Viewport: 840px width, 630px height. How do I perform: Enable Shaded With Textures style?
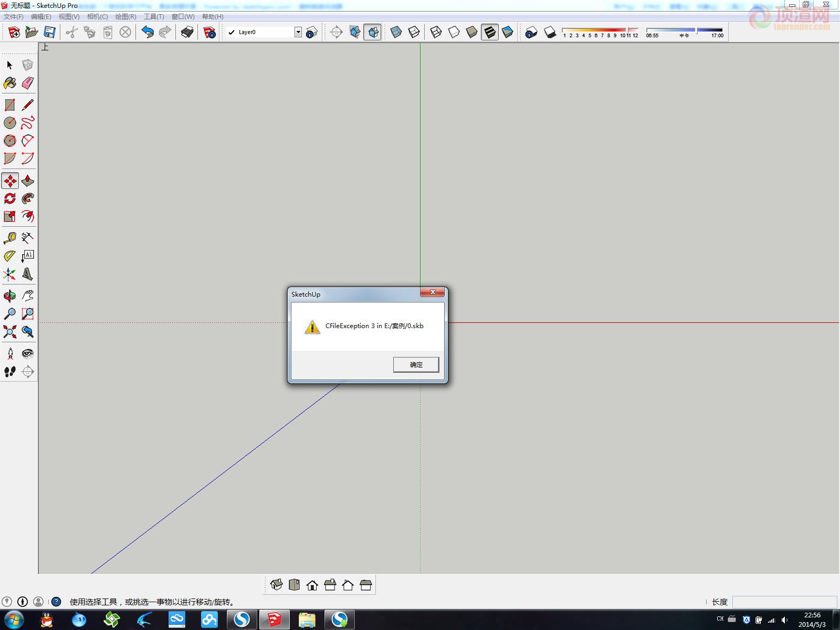tap(489, 33)
